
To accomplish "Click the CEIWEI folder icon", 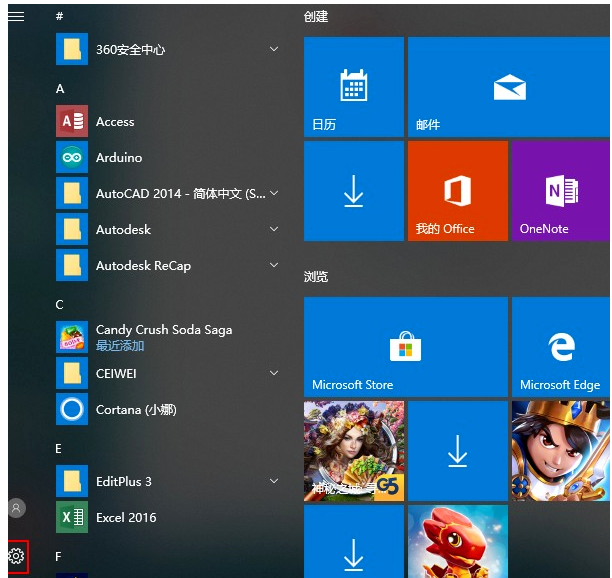I will [72, 373].
